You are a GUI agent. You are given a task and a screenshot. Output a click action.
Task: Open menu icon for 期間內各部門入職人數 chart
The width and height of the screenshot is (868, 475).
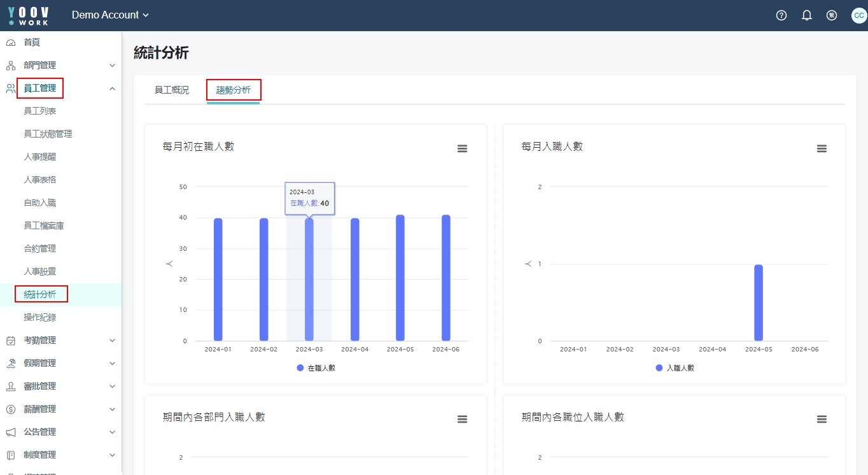463,419
